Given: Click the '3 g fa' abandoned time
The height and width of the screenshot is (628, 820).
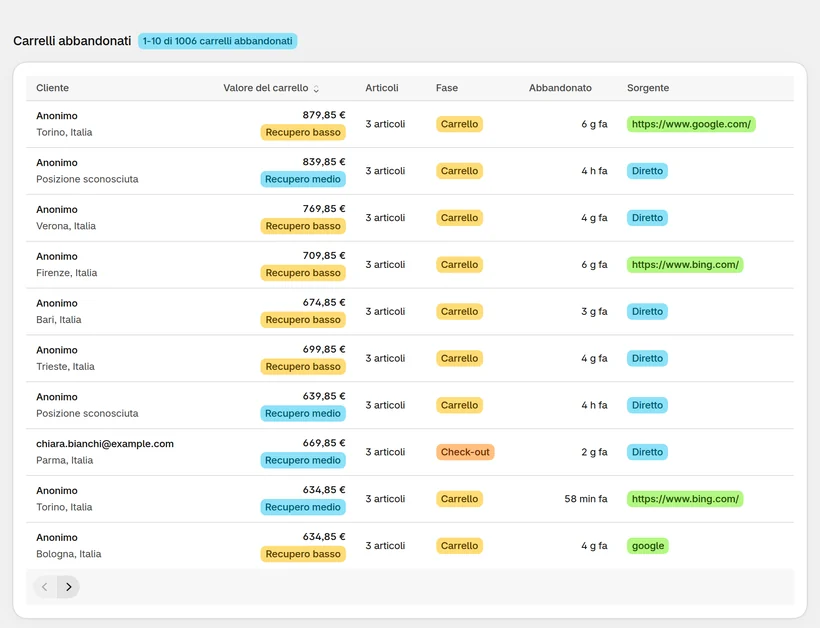Looking at the screenshot, I should tap(594, 312).
